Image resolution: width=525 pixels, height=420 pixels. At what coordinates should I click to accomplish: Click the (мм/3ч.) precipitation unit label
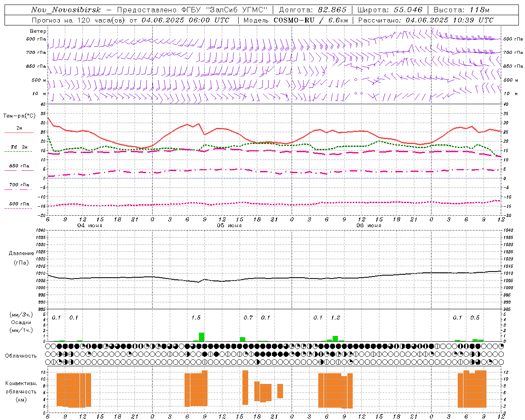point(21,315)
